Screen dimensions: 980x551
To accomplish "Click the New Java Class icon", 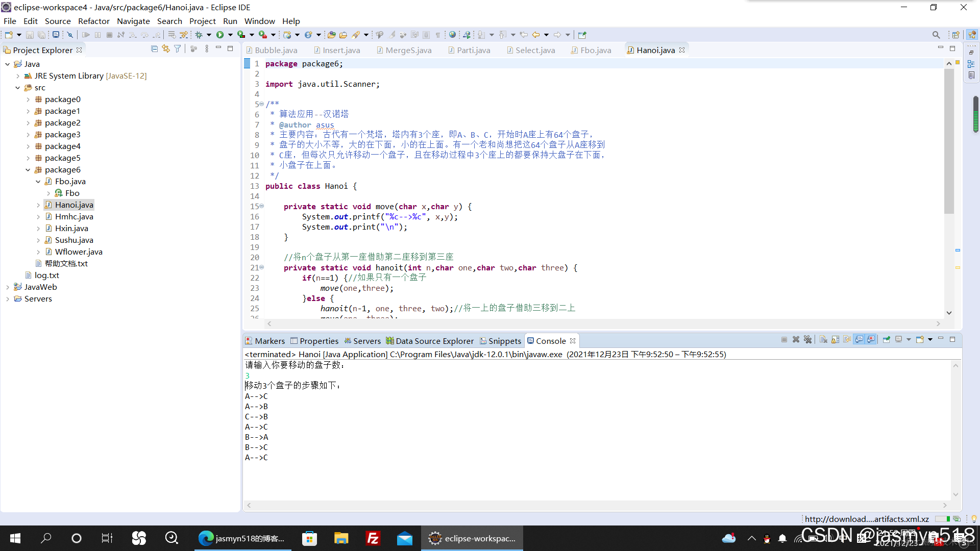I will click(x=308, y=35).
